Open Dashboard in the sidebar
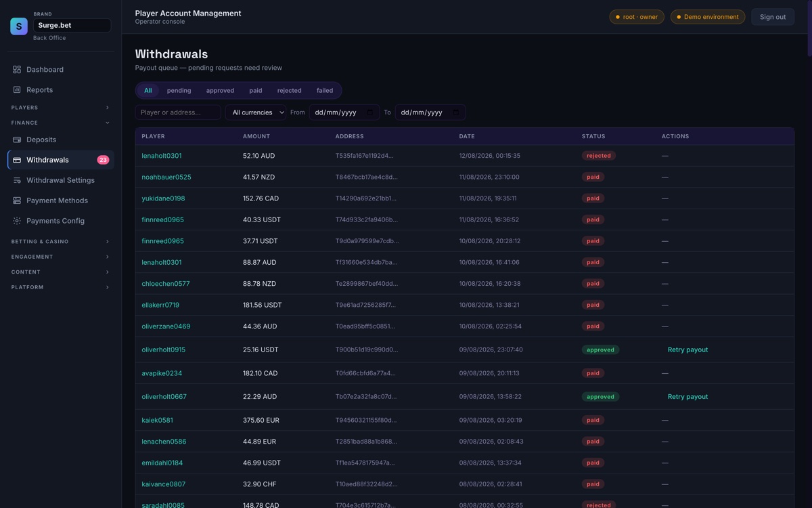Viewport: 812px width, 508px height. click(x=61, y=70)
